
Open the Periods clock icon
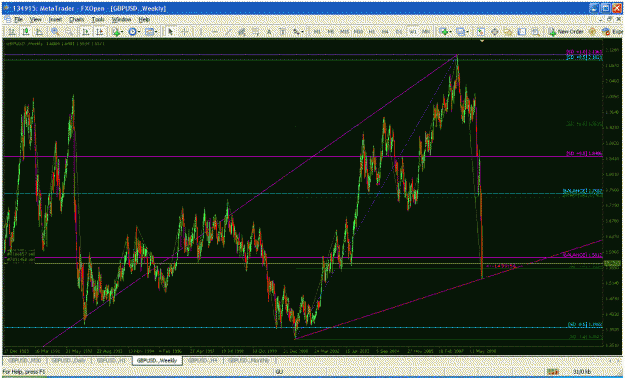click(x=132, y=32)
